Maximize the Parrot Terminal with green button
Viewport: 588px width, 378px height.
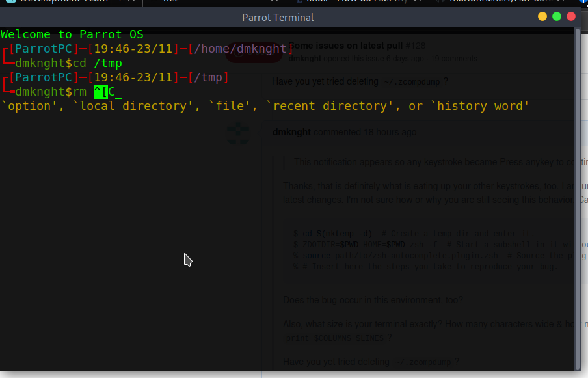pos(557,16)
